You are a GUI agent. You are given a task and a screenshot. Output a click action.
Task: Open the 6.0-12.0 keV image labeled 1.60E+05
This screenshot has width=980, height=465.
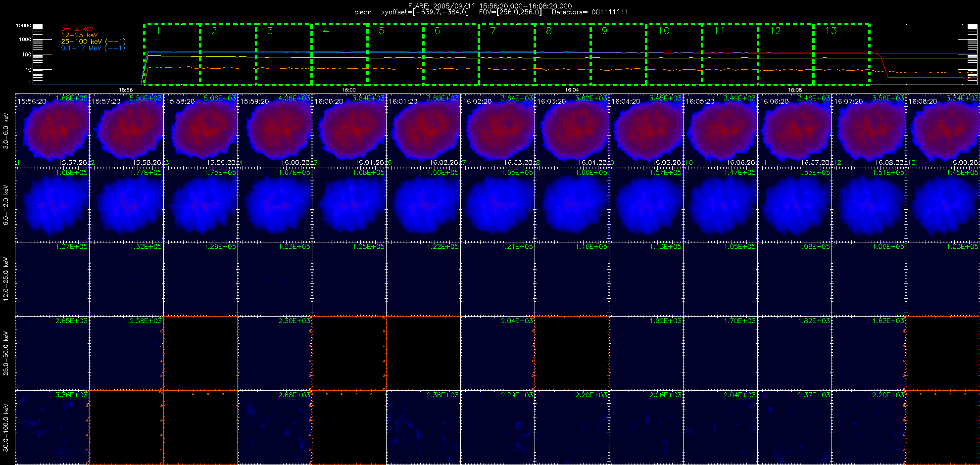click(572, 205)
